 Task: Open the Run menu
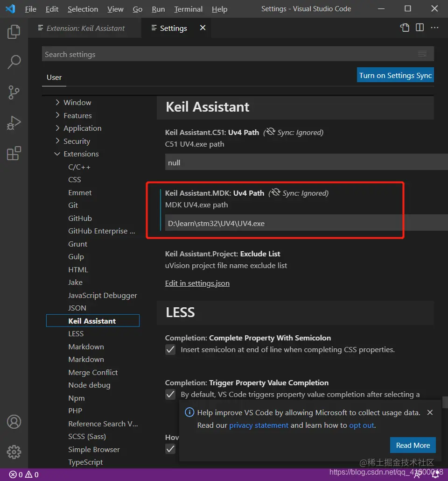tap(158, 9)
